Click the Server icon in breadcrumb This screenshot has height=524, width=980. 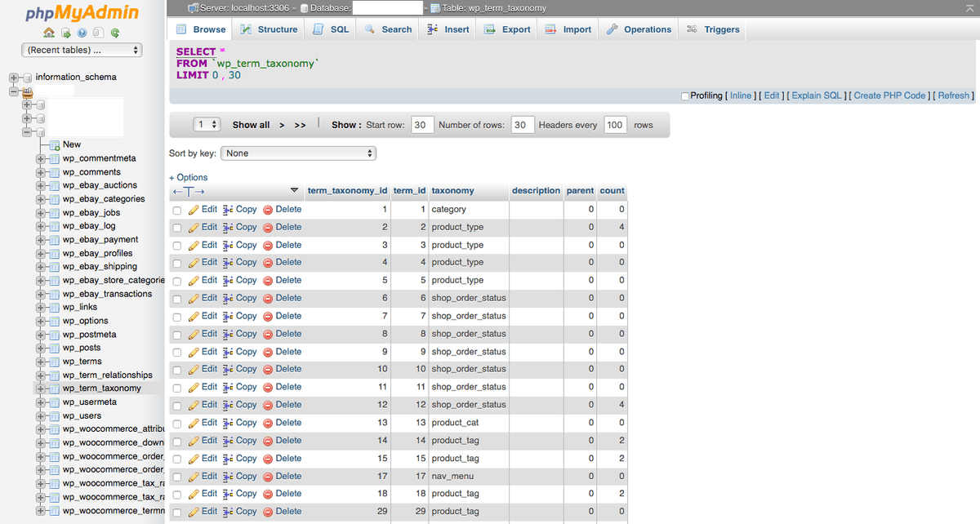pos(194,8)
